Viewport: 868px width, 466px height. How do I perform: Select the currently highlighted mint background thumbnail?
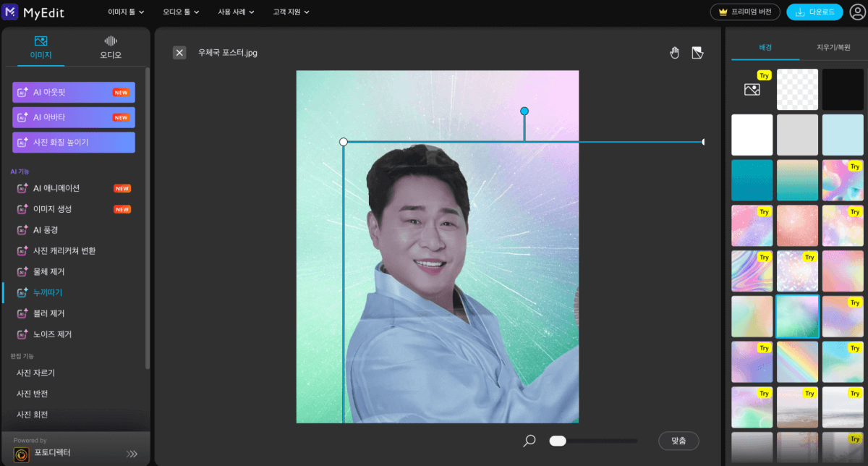[798, 316]
